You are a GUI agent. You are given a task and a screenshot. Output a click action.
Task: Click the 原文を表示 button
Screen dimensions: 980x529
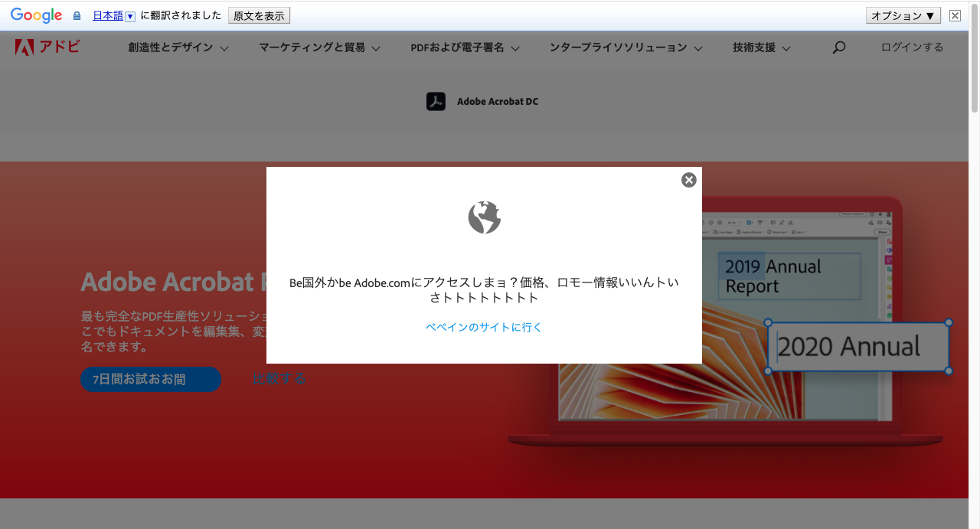[x=259, y=15]
